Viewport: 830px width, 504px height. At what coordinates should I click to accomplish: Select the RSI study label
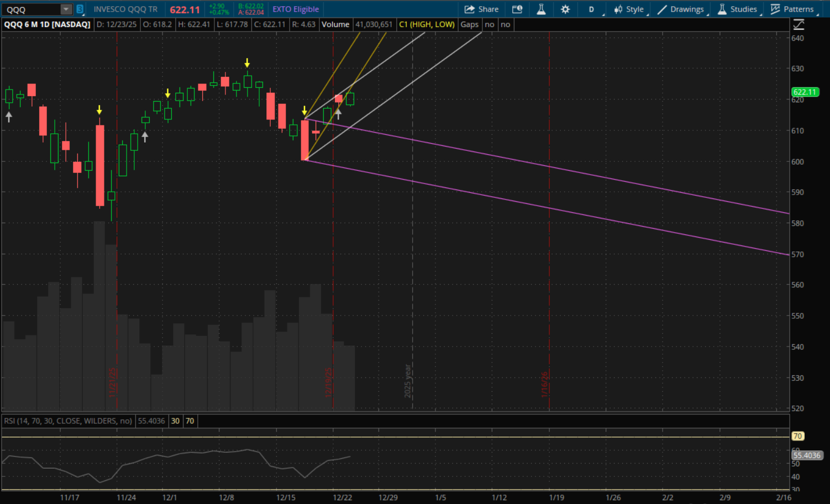pos(68,421)
